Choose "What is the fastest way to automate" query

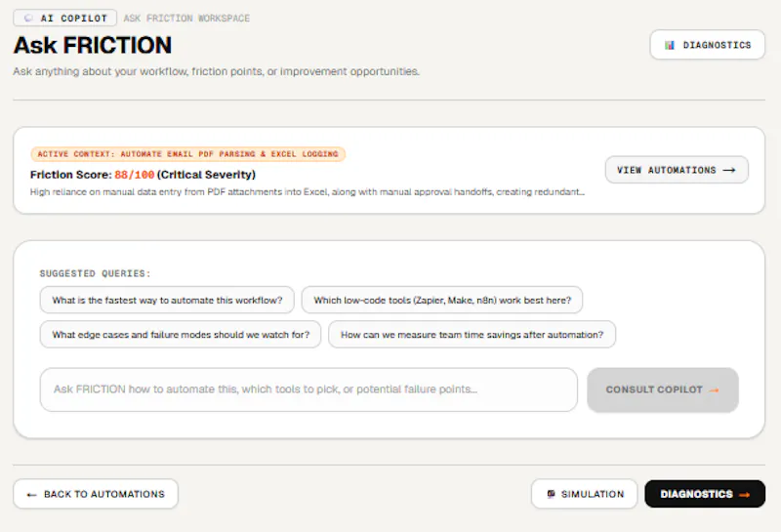167,300
